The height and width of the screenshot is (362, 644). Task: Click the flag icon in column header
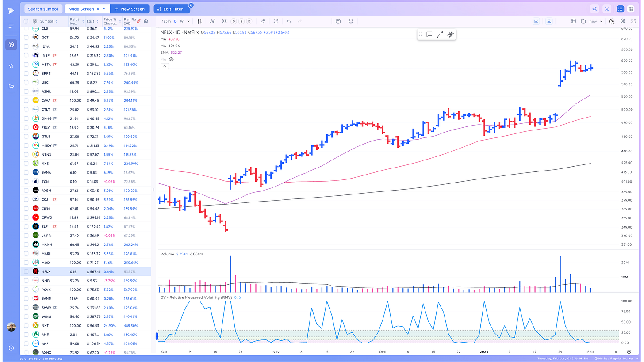[138, 21]
